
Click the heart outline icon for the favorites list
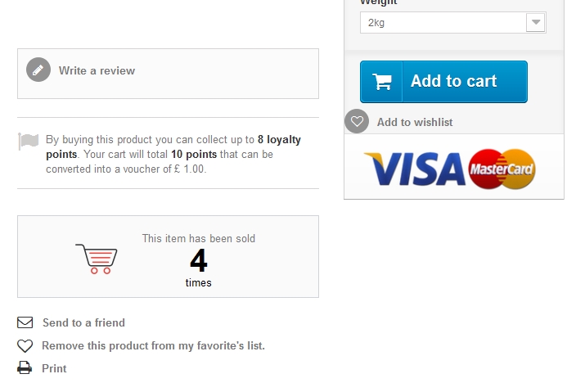[x=25, y=345]
